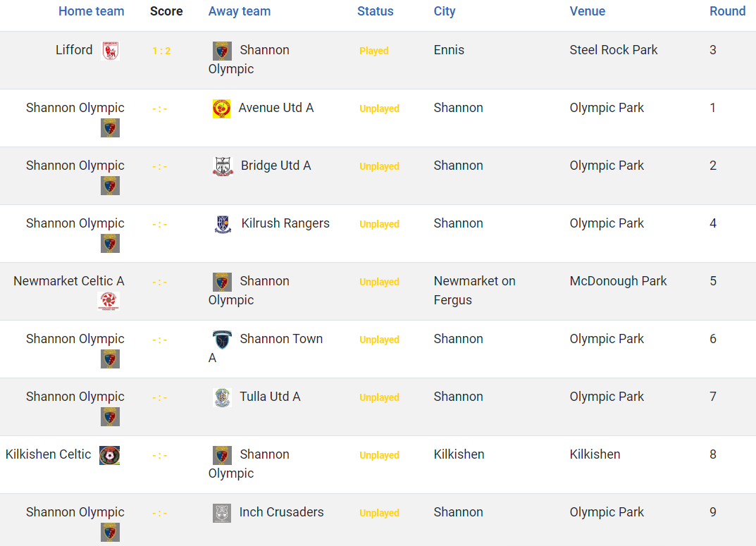This screenshot has height=546, width=756.
Task: Click the Played status of Lifford match
Action: click(x=373, y=51)
